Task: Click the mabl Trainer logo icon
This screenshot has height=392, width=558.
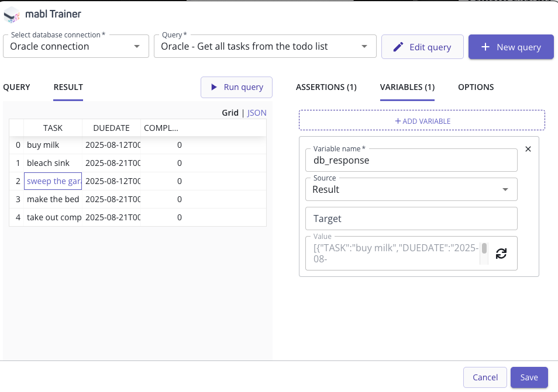Action: (x=12, y=13)
